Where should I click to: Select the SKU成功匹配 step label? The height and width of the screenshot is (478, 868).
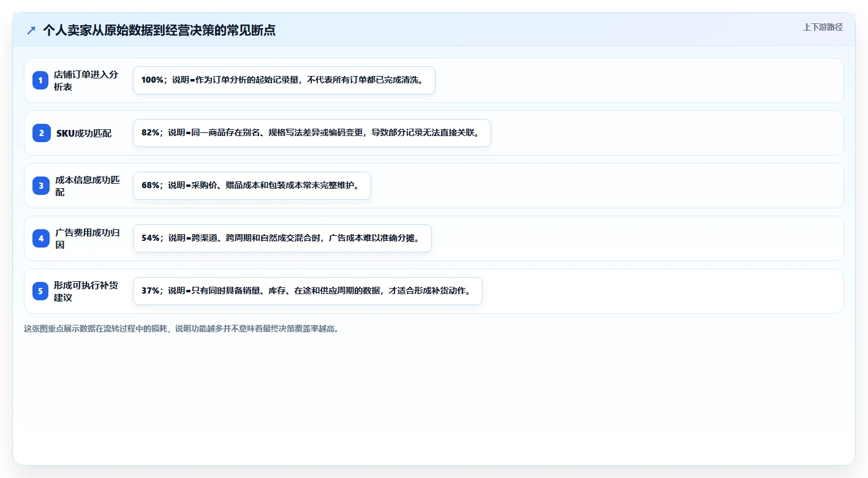coord(84,133)
